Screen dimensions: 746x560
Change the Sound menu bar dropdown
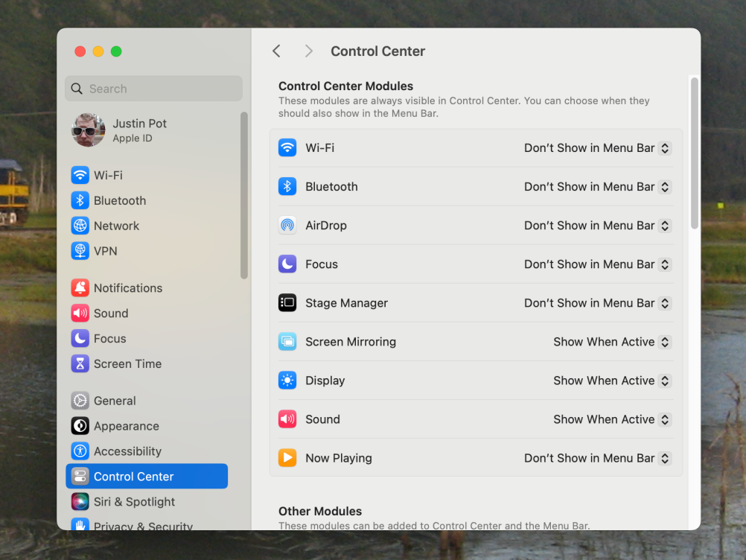click(x=610, y=419)
